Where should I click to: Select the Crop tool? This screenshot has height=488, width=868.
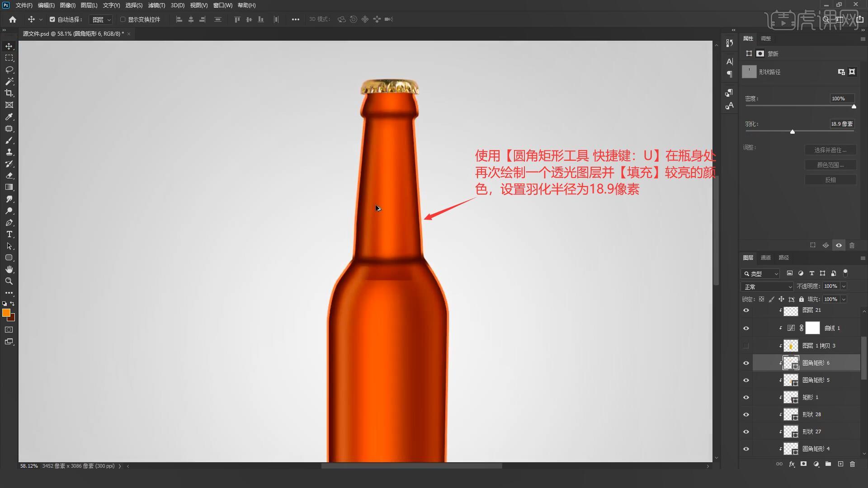click(9, 93)
